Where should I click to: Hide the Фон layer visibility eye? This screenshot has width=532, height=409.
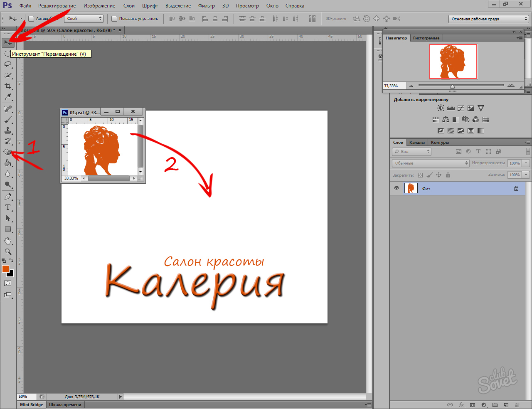click(397, 188)
